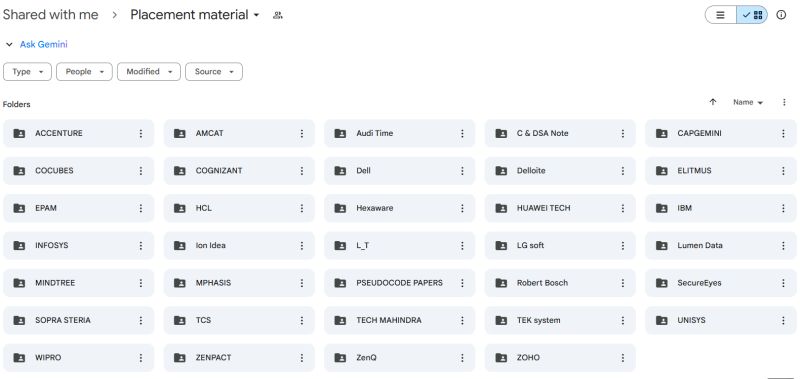
Task: Open the Name sort dropdown
Action: 748,102
